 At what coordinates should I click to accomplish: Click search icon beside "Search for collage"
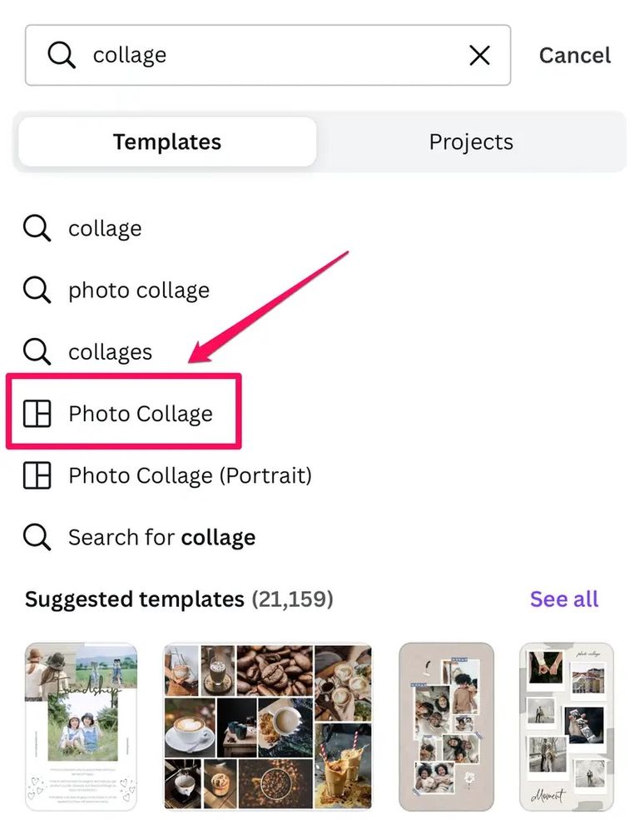click(x=37, y=537)
